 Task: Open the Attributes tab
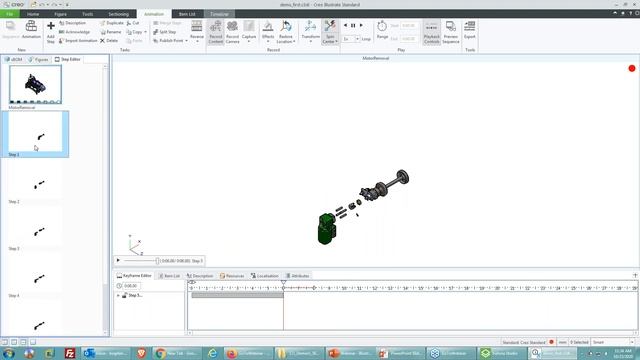click(x=298, y=276)
